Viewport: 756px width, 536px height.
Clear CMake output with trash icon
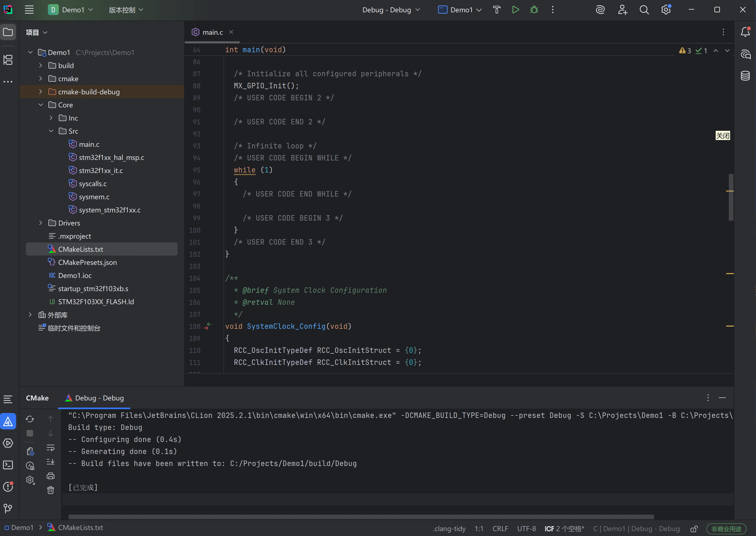(x=51, y=490)
